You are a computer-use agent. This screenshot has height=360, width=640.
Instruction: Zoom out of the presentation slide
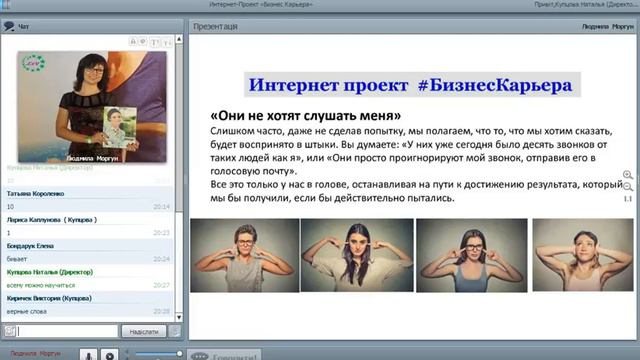pos(628,187)
